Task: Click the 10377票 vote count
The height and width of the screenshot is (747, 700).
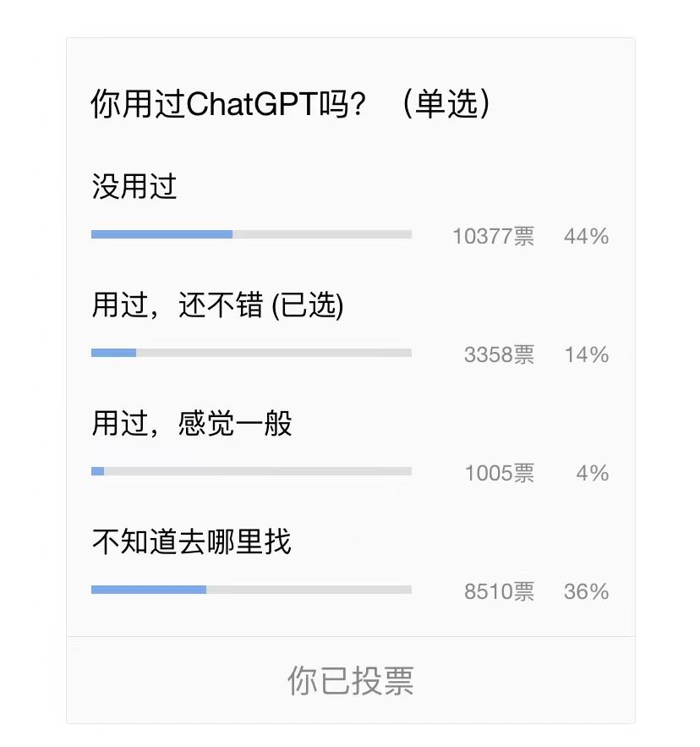Action: point(494,237)
